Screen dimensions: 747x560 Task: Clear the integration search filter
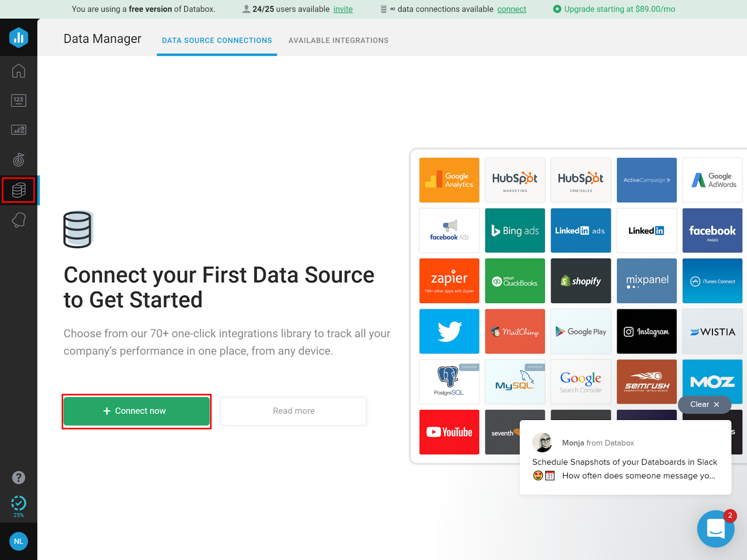[x=704, y=404]
